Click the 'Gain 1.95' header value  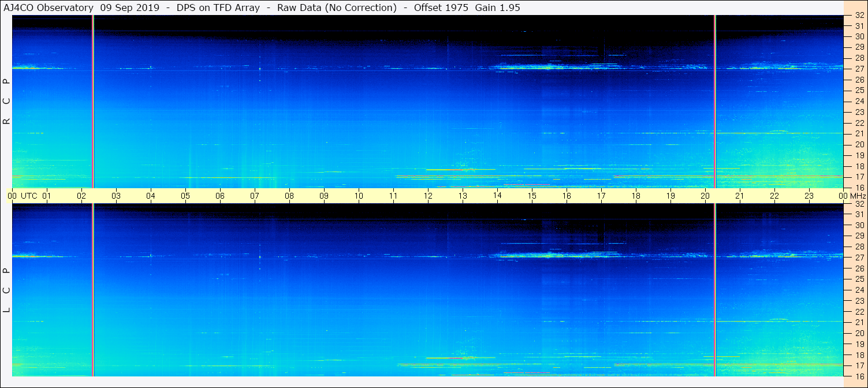pyautogui.click(x=498, y=8)
